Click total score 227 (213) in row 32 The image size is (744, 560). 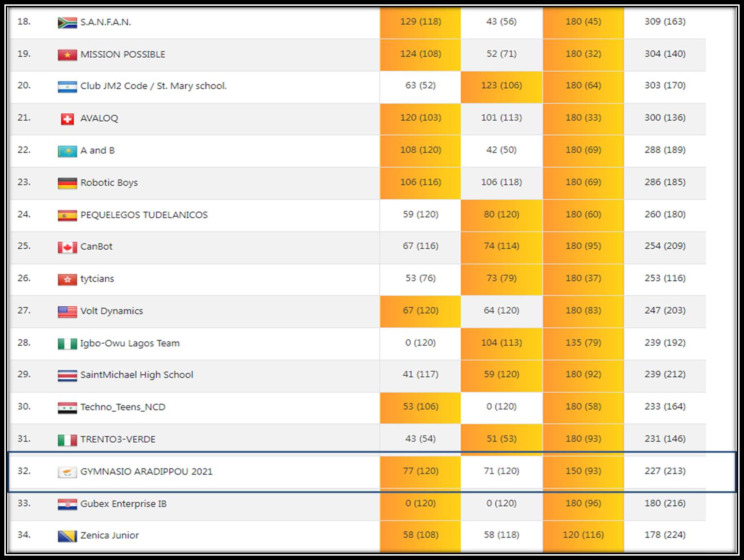[x=664, y=471]
